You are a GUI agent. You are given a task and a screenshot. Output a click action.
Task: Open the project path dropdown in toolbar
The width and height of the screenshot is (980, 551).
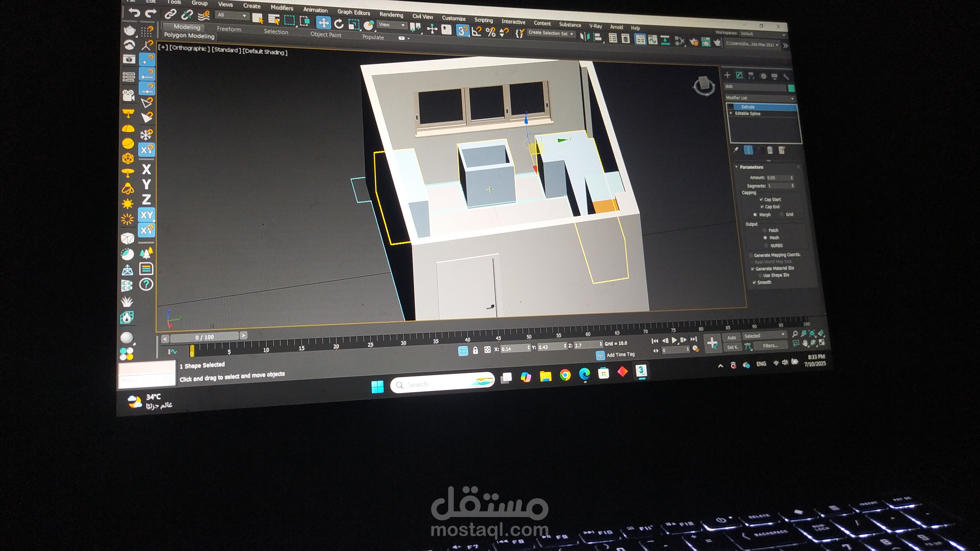click(x=752, y=44)
